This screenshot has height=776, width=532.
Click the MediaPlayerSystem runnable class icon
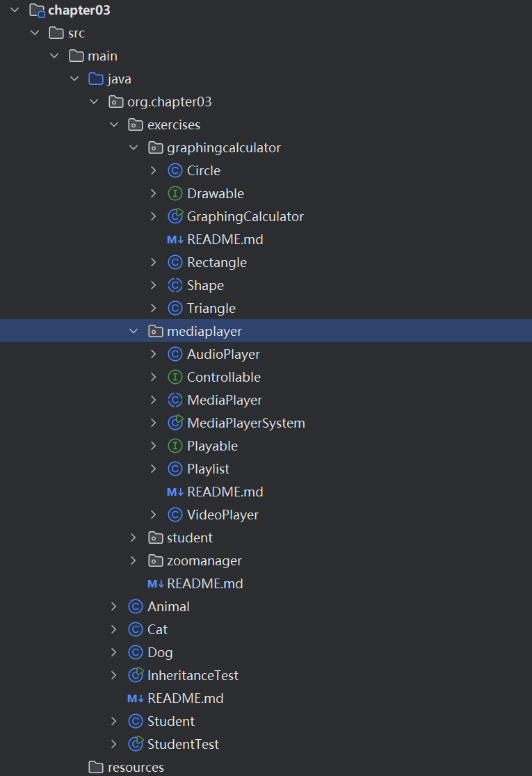(x=175, y=423)
